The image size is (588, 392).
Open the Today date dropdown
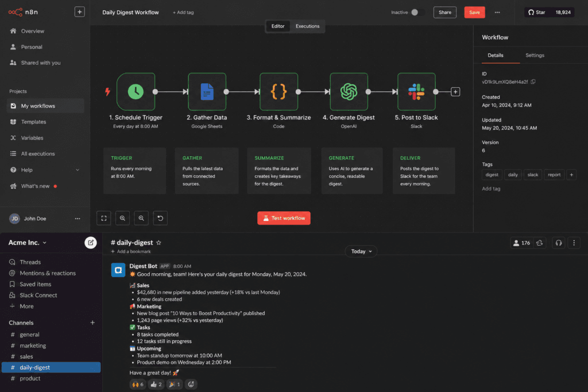[x=361, y=251]
